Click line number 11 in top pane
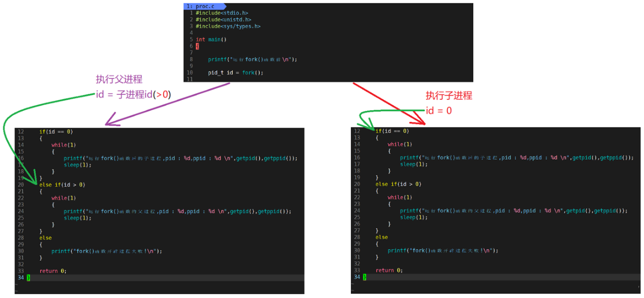The image size is (644, 298). pyautogui.click(x=190, y=79)
